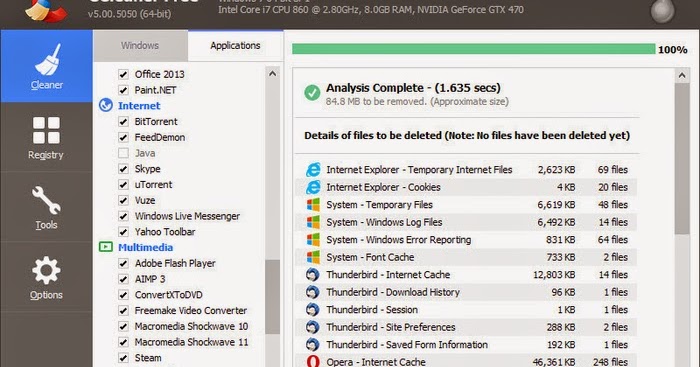This screenshot has width=700, height=367.
Task: Click the 12,803 KB size value
Action: tap(554, 275)
